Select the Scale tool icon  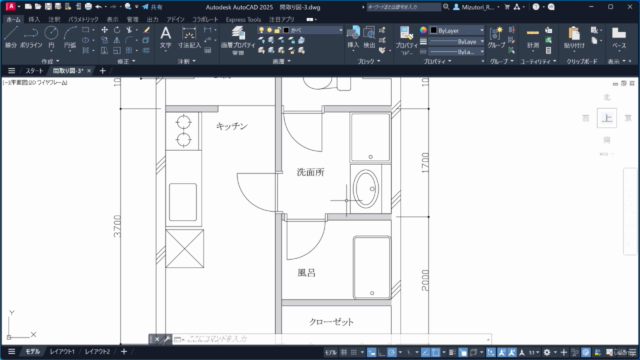point(117,51)
